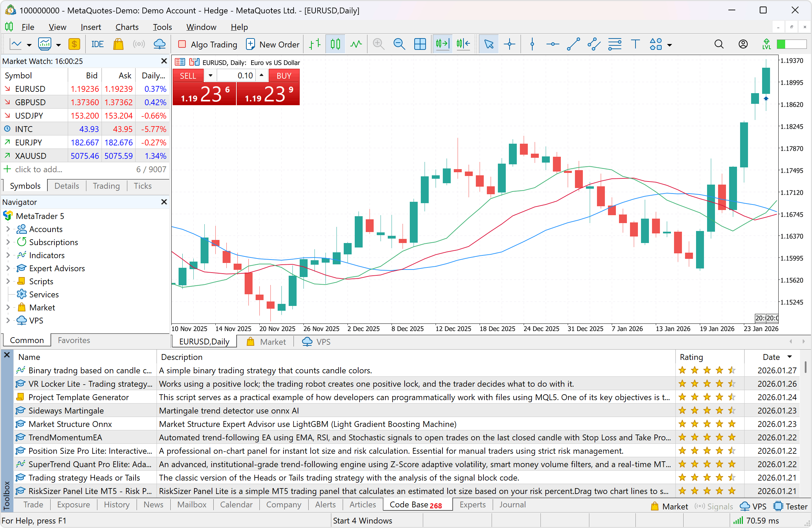Screen dimensions: 812x528
Task: Expand the Scripts tree node
Action: point(8,281)
